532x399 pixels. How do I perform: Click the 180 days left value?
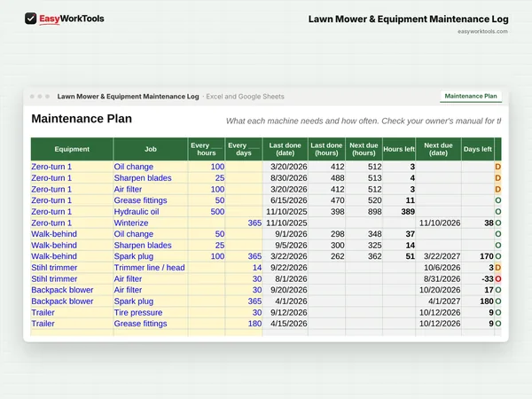(487, 301)
